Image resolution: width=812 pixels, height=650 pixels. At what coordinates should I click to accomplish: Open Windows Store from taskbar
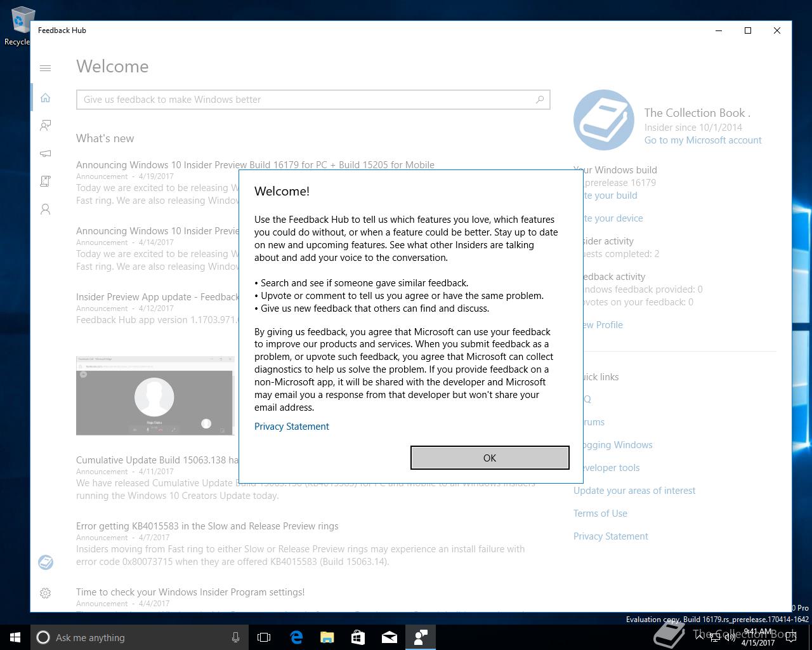pyautogui.click(x=358, y=637)
